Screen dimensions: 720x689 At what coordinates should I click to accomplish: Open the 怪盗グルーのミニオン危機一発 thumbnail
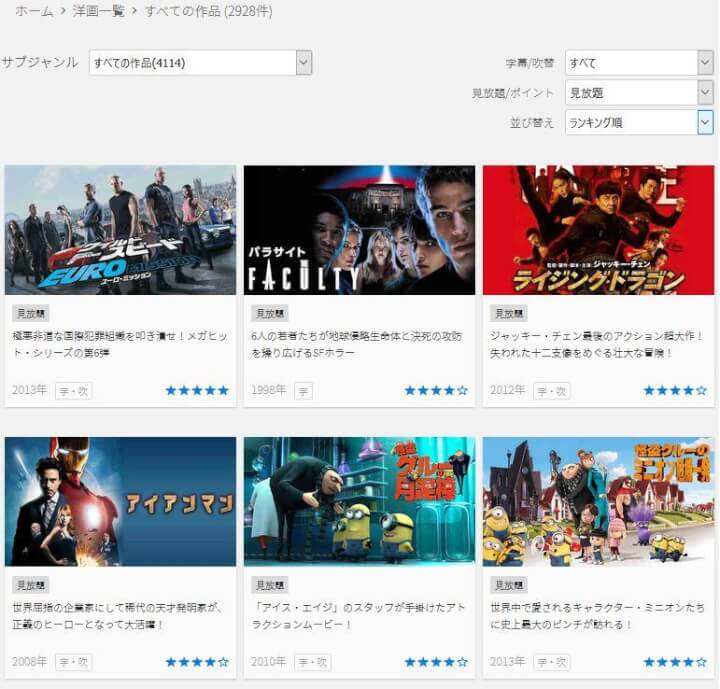coord(599,502)
